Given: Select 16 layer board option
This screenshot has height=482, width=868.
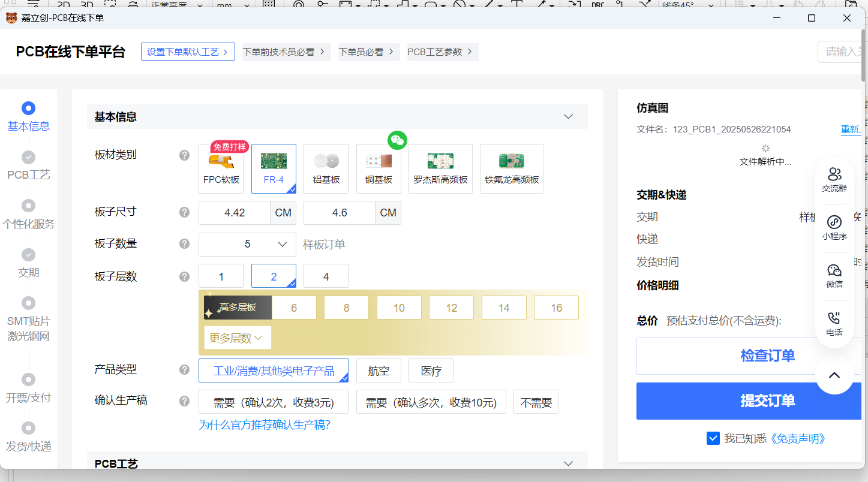Looking at the screenshot, I should tap(557, 308).
